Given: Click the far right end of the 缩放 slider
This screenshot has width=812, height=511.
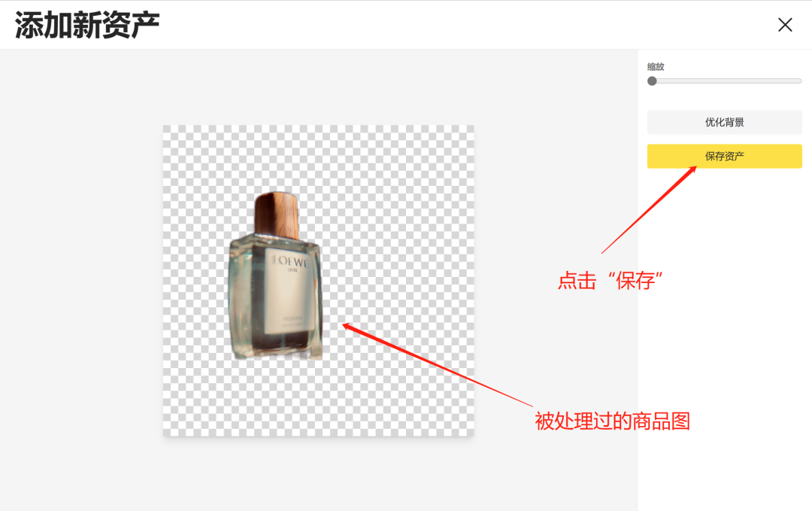Looking at the screenshot, I should [x=800, y=81].
